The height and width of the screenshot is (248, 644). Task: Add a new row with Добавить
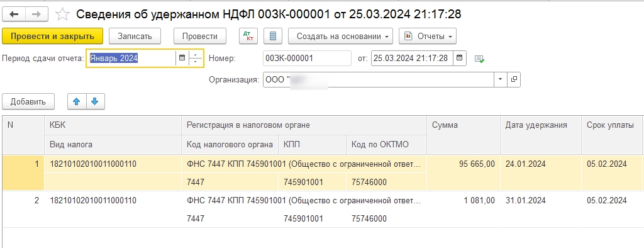click(28, 101)
